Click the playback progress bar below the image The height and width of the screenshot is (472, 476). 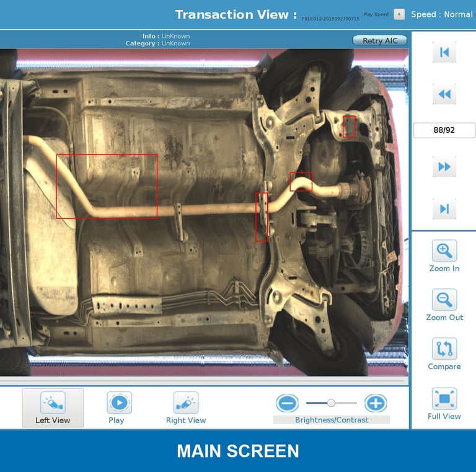click(202, 380)
